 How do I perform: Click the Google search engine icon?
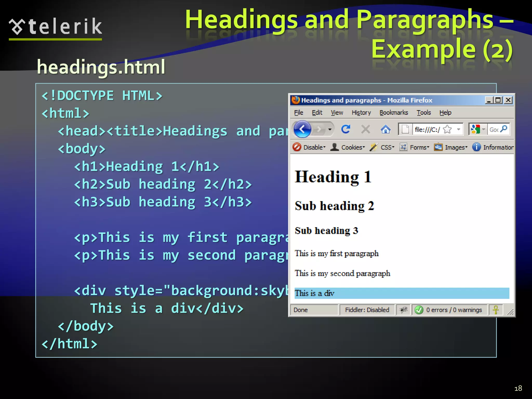point(475,129)
